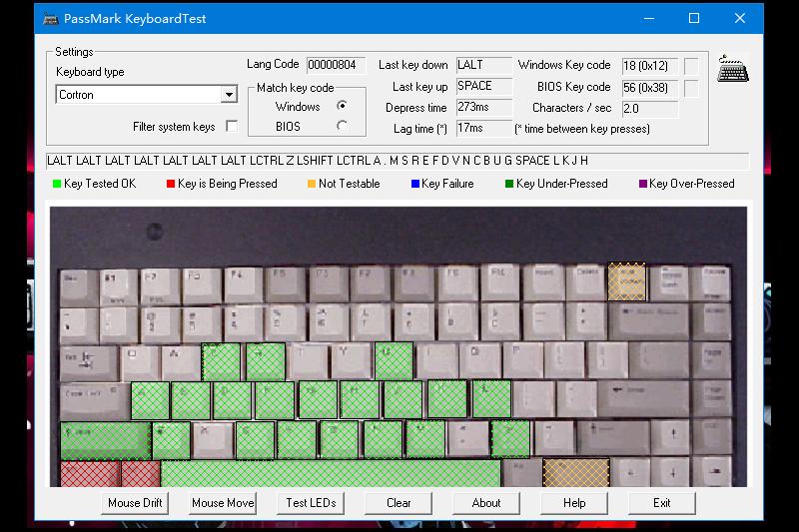799x532 pixels.
Task: Click the indicator box beside BIOS Key code
Action: pyautogui.click(x=691, y=88)
